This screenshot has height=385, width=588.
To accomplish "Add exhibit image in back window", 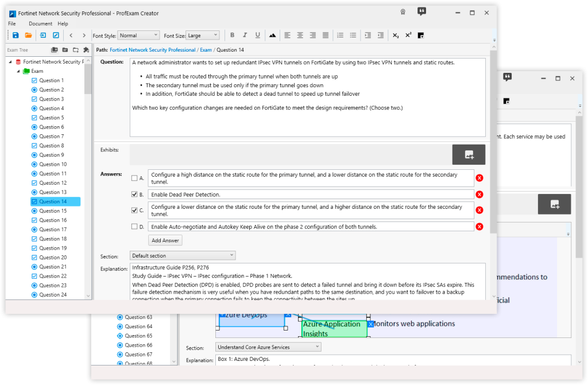I will click(554, 204).
